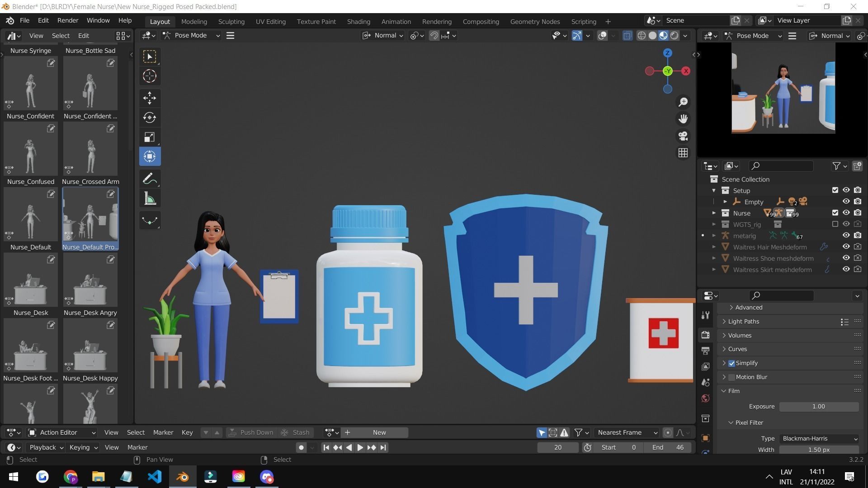Toggle X-ray display icon
This screenshot has width=868, height=488.
[627, 36]
